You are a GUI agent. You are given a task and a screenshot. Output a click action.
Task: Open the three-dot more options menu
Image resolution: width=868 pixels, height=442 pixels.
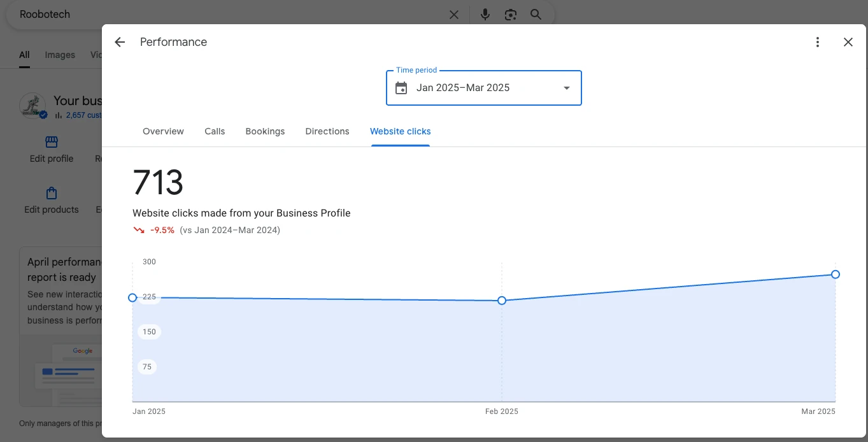point(818,42)
